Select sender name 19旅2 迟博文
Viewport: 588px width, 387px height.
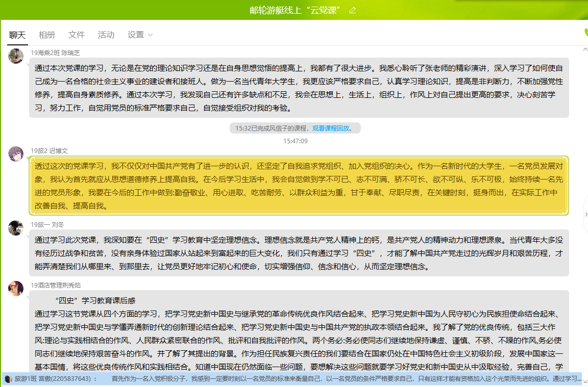[x=49, y=150]
